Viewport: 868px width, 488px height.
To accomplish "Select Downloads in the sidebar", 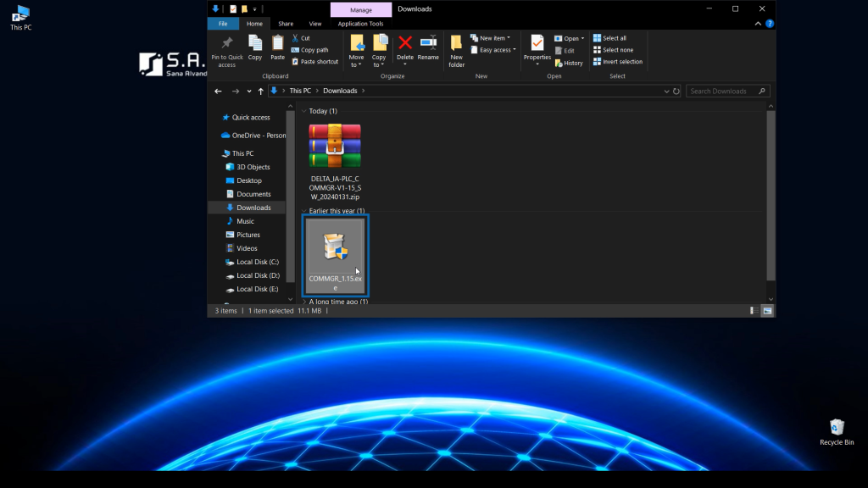I will point(247,208).
